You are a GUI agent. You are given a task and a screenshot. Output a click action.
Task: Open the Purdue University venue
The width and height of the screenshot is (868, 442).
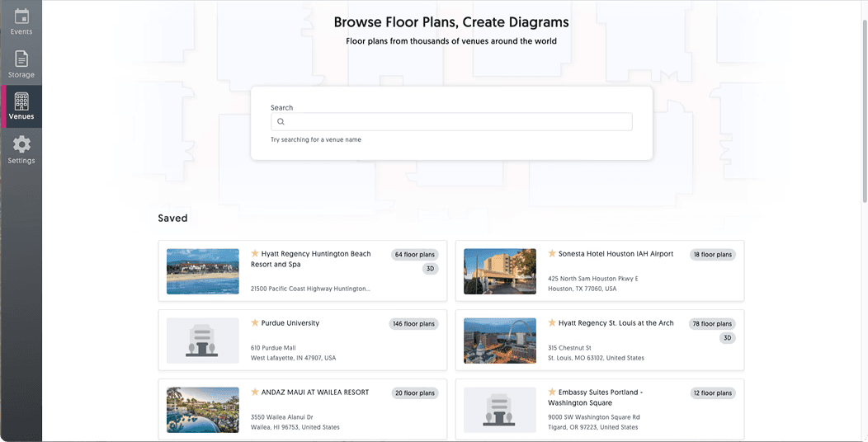point(290,323)
